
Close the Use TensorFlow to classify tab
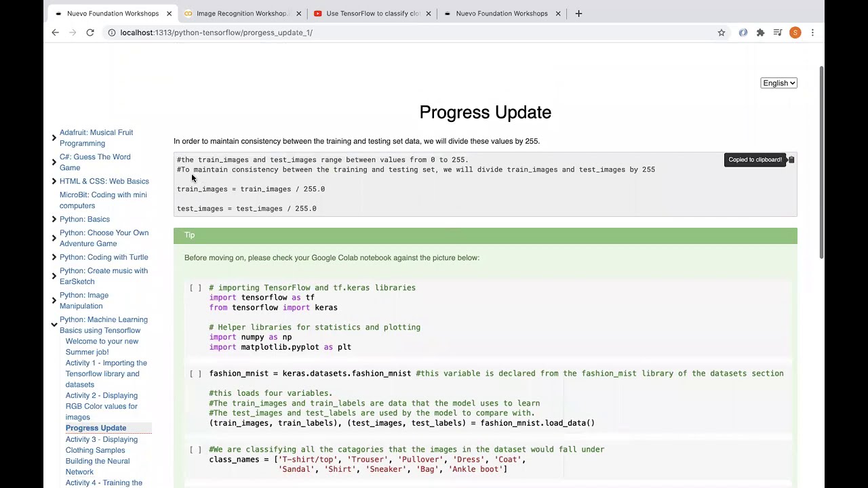tap(429, 14)
